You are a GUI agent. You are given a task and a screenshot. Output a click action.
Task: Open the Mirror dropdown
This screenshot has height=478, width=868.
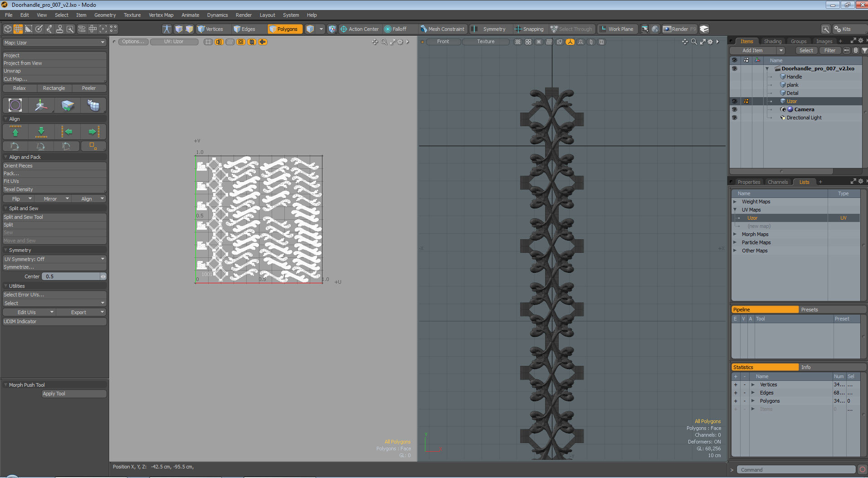tap(53, 199)
